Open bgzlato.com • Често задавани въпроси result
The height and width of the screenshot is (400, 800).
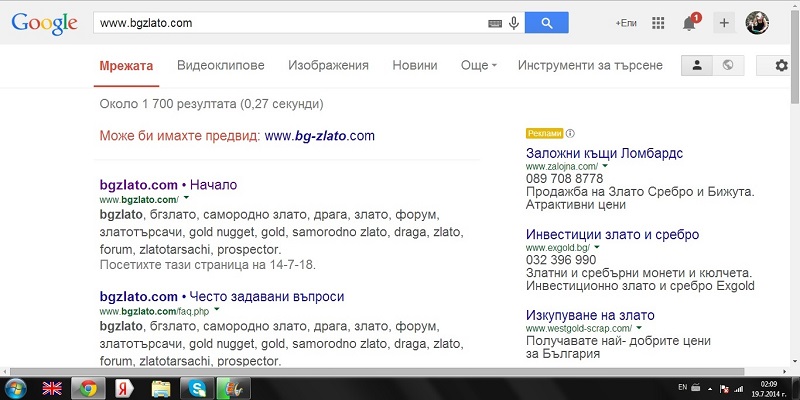pos(222,296)
